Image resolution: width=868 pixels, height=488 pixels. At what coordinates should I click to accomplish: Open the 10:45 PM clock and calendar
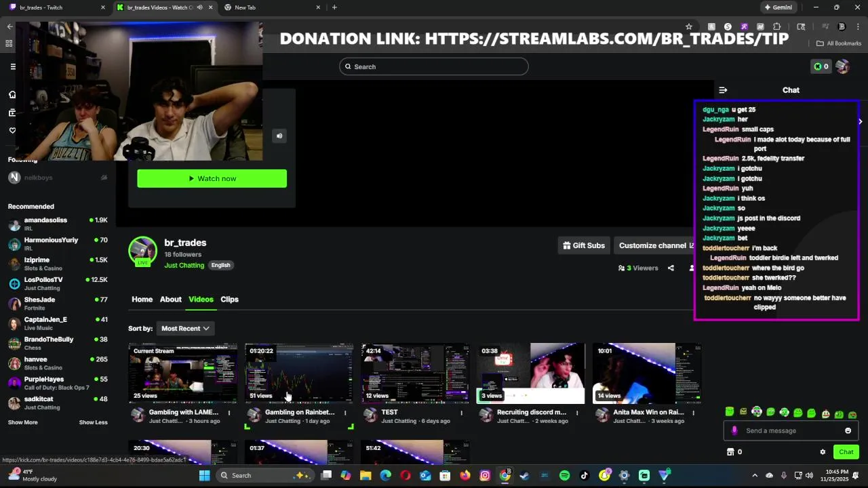[x=836, y=476]
